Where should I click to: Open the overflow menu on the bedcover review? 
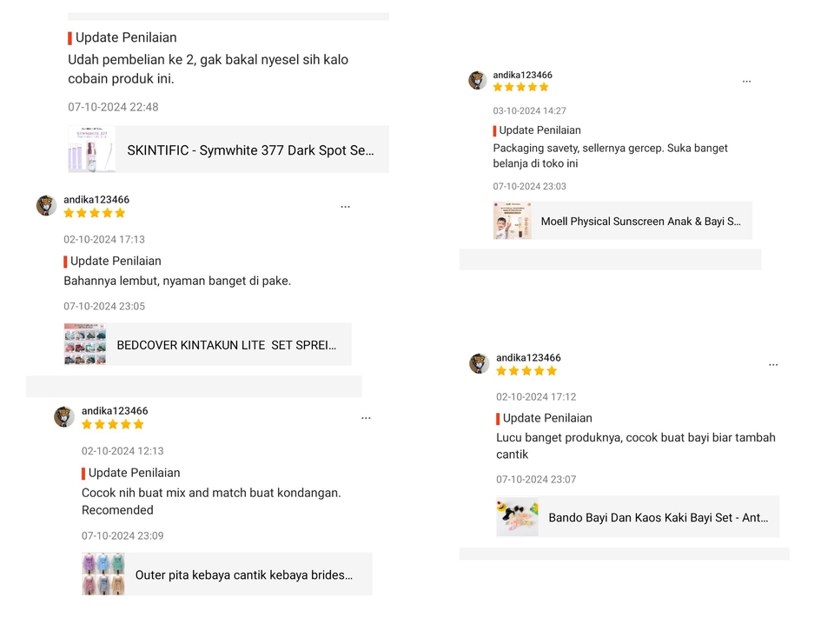345,206
